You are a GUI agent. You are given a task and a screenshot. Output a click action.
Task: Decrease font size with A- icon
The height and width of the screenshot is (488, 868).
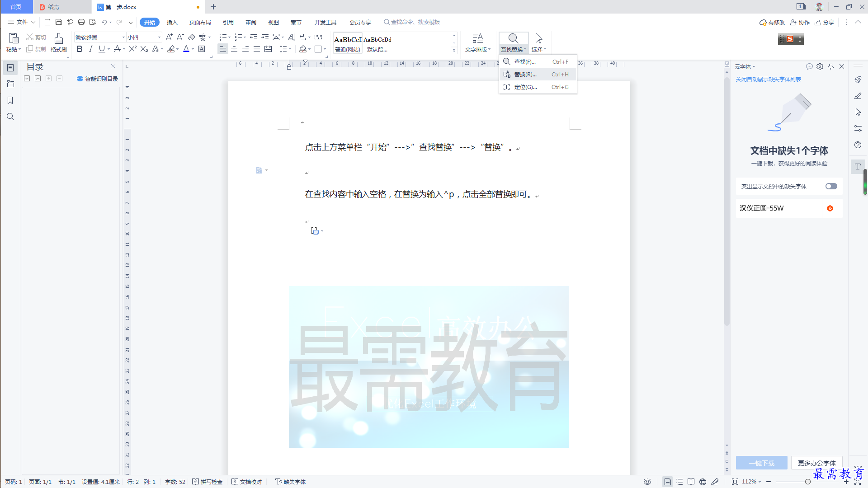180,37
